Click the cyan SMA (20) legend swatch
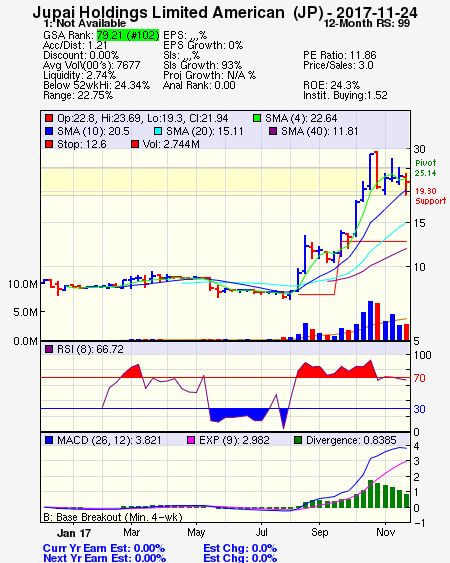The image size is (450, 563). 157,131
